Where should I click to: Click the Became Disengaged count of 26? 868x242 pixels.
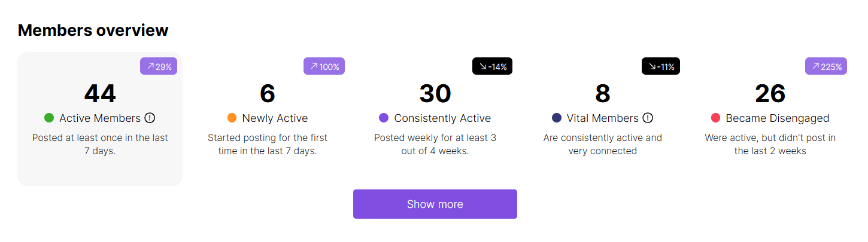(x=770, y=94)
